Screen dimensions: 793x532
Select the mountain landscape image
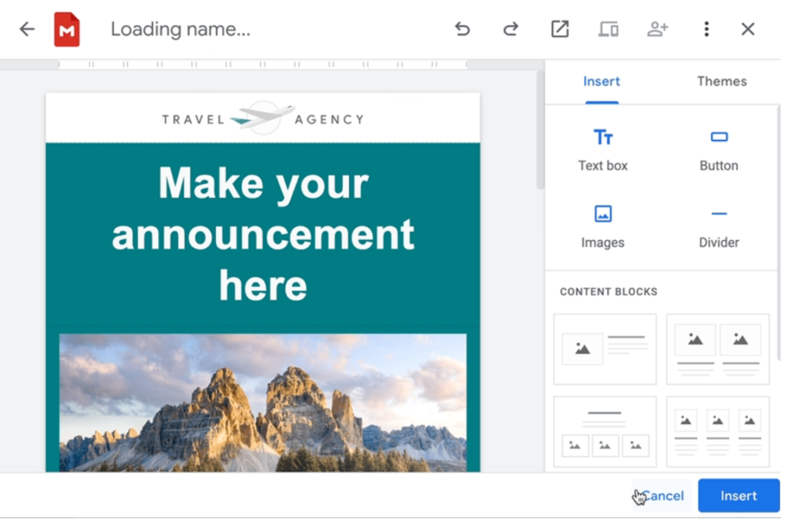pyautogui.click(x=263, y=403)
